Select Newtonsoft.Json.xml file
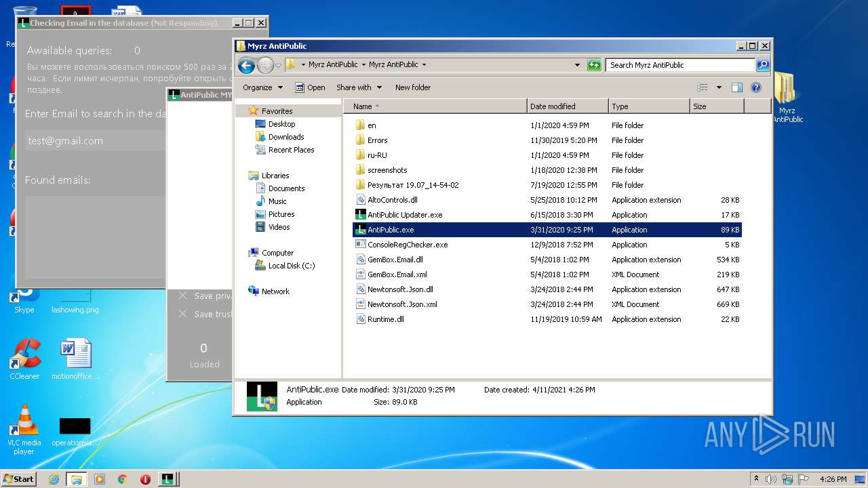868x488 pixels. (x=402, y=304)
